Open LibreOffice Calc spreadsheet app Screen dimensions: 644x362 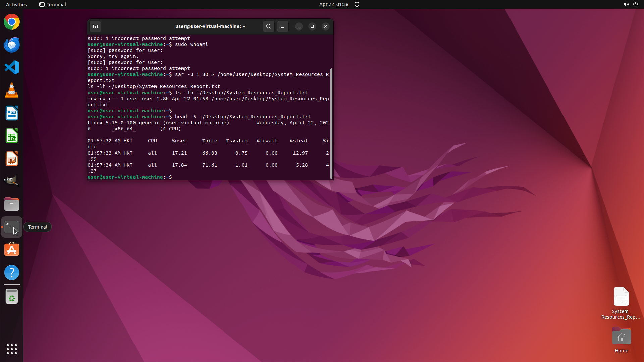pyautogui.click(x=12, y=136)
